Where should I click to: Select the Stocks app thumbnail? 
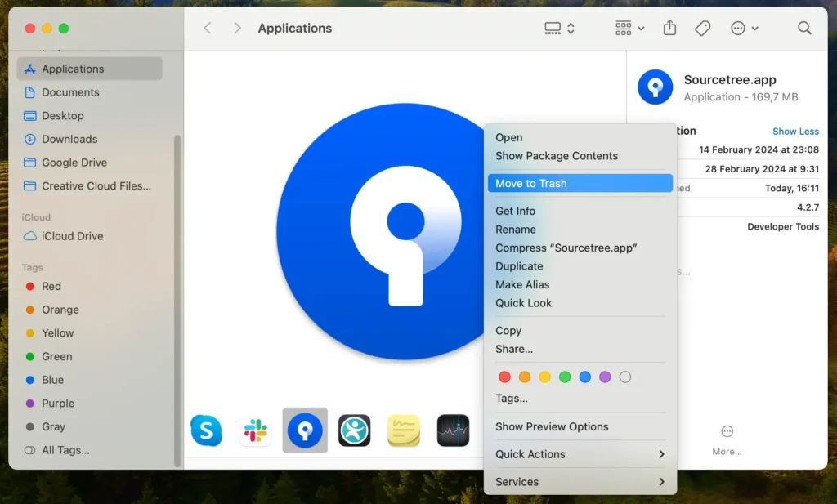453,430
